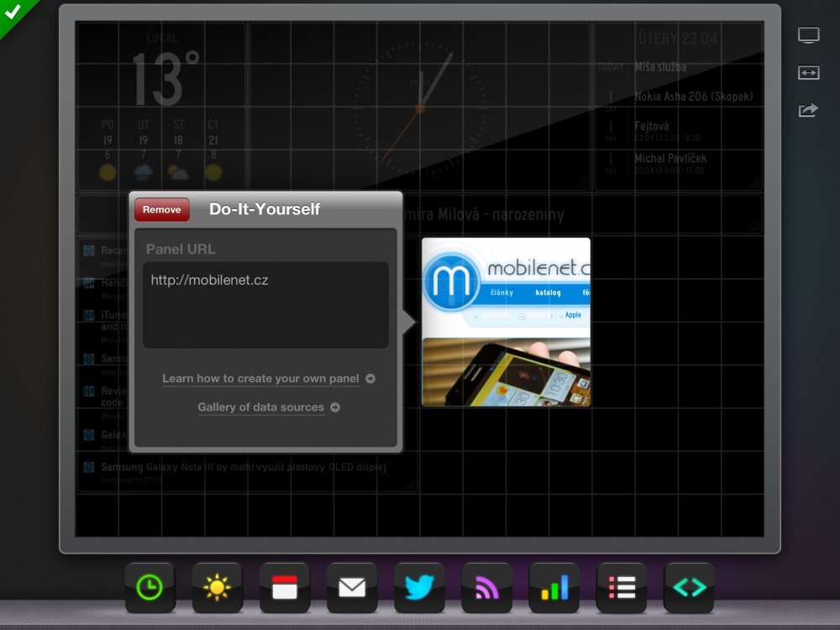
Task: Select the Weather panel icon
Action: (218, 587)
